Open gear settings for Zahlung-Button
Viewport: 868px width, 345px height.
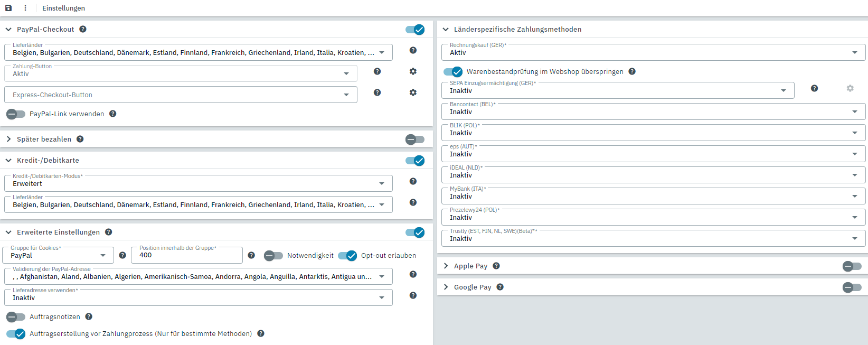(413, 71)
